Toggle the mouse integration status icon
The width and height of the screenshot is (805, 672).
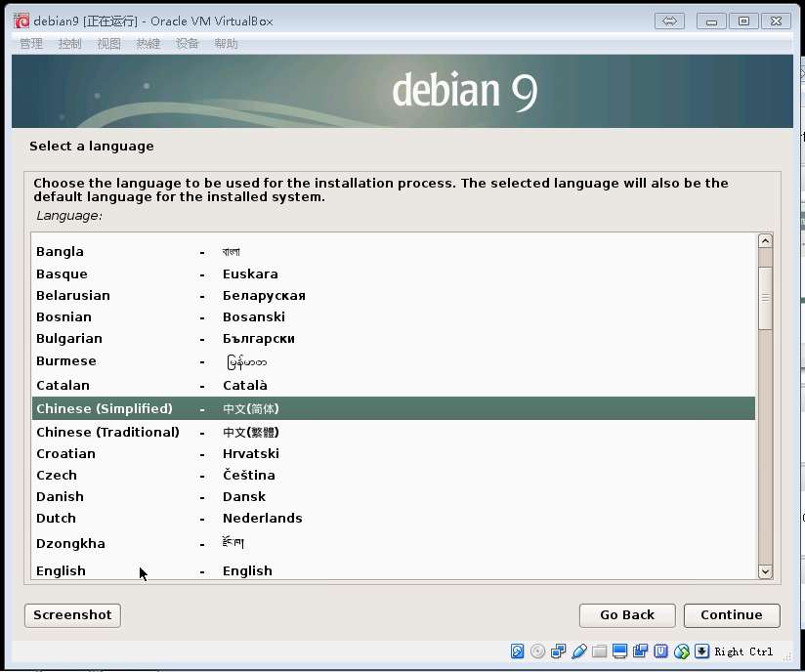[x=681, y=651]
